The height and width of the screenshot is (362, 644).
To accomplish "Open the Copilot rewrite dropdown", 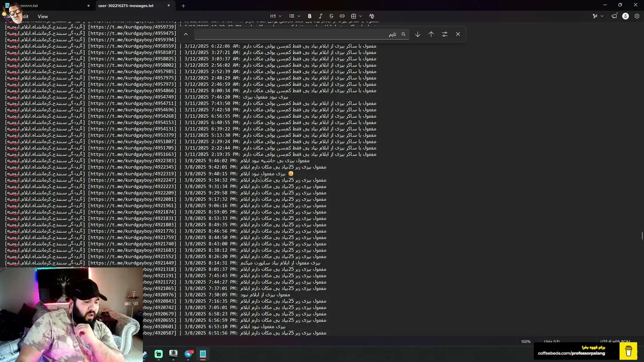I will click(598, 16).
